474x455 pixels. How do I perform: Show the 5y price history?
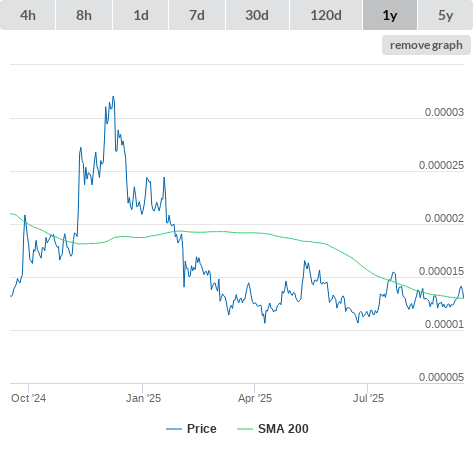pos(446,15)
